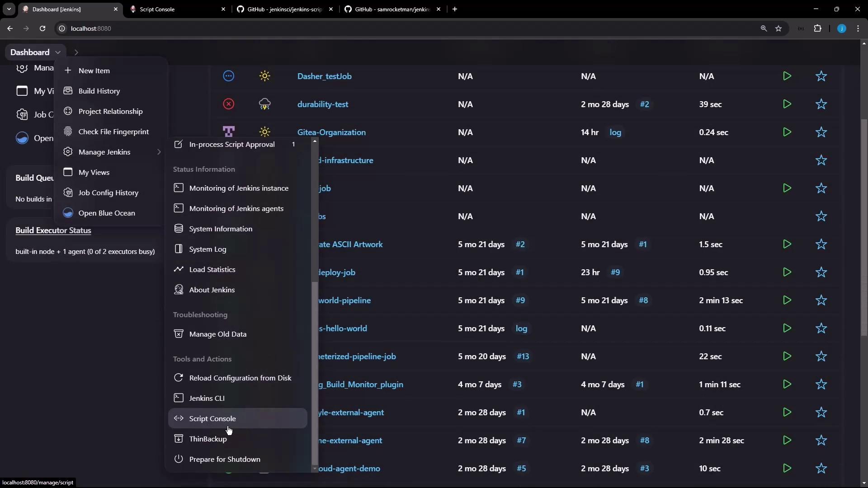Screen dimensions: 868x488
Task: Open the Dashboard breadcrumb dropdown chevron
Action: [58, 52]
